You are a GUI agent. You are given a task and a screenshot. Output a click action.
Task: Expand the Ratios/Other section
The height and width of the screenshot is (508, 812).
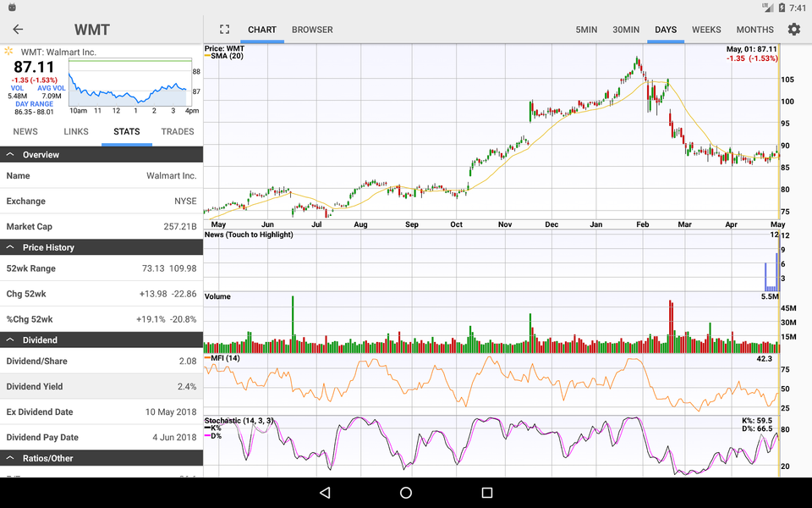pos(101,458)
